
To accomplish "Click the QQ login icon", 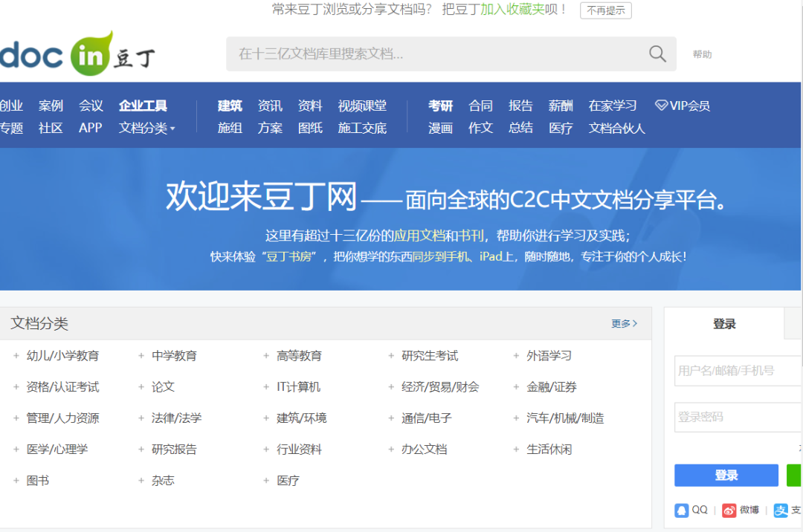I will coord(682,510).
